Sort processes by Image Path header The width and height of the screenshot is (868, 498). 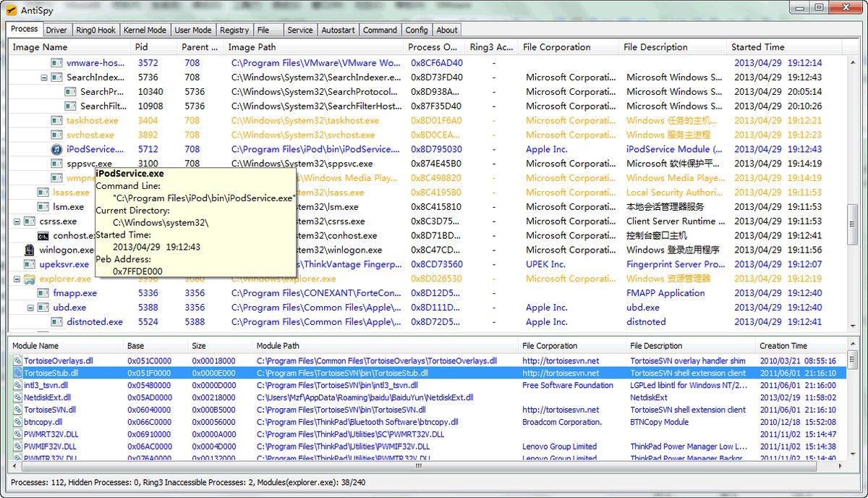coord(313,47)
